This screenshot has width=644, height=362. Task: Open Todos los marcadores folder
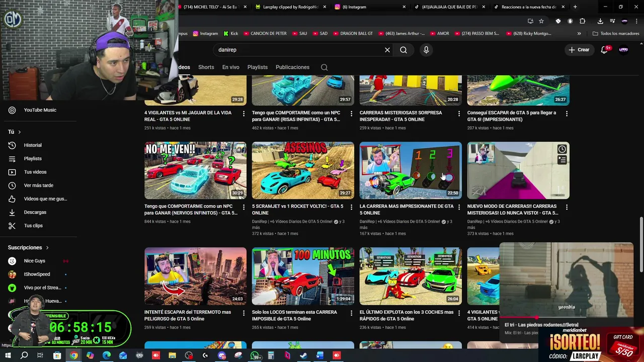[616, 34]
